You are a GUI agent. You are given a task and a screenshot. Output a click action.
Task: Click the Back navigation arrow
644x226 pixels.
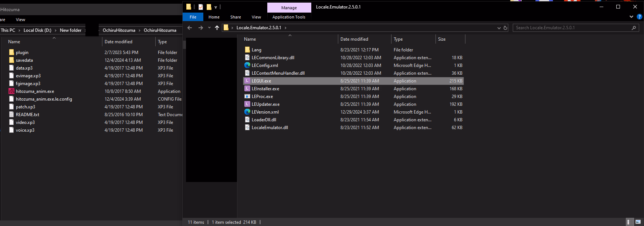[x=190, y=28]
